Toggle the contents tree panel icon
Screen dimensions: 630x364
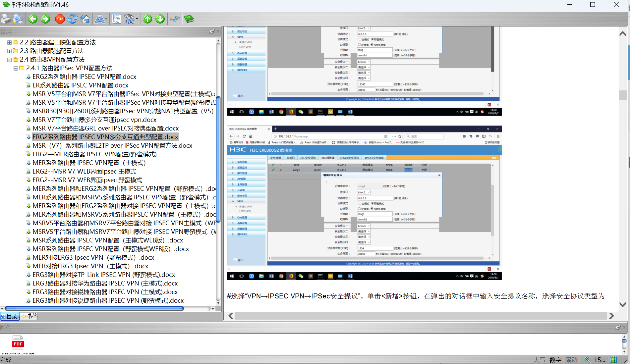click(117, 19)
